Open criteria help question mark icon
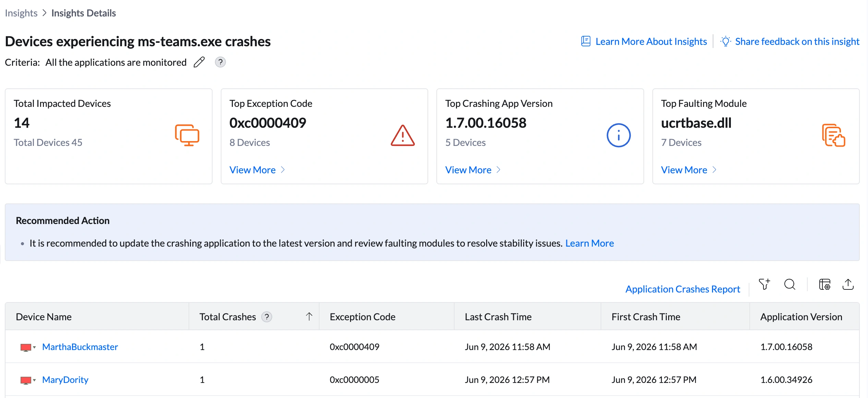The height and width of the screenshot is (398, 868). tap(220, 62)
